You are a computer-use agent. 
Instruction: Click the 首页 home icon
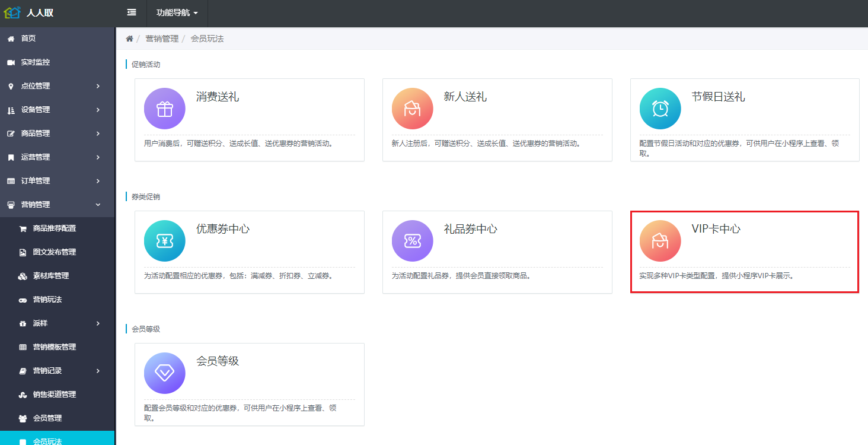pyautogui.click(x=11, y=39)
